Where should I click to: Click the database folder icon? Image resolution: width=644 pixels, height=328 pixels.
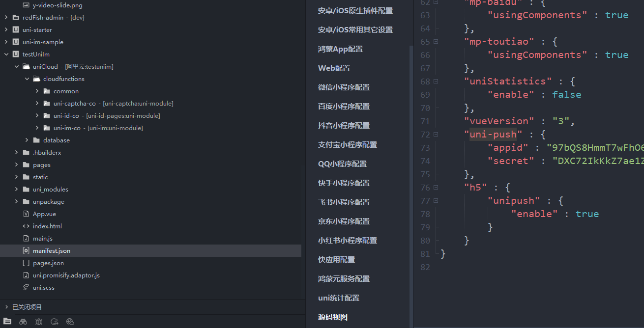[36, 140]
